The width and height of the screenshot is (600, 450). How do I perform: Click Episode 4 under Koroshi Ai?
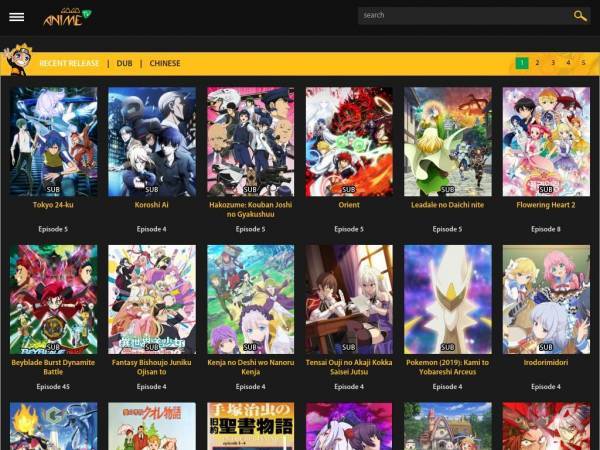click(x=152, y=229)
